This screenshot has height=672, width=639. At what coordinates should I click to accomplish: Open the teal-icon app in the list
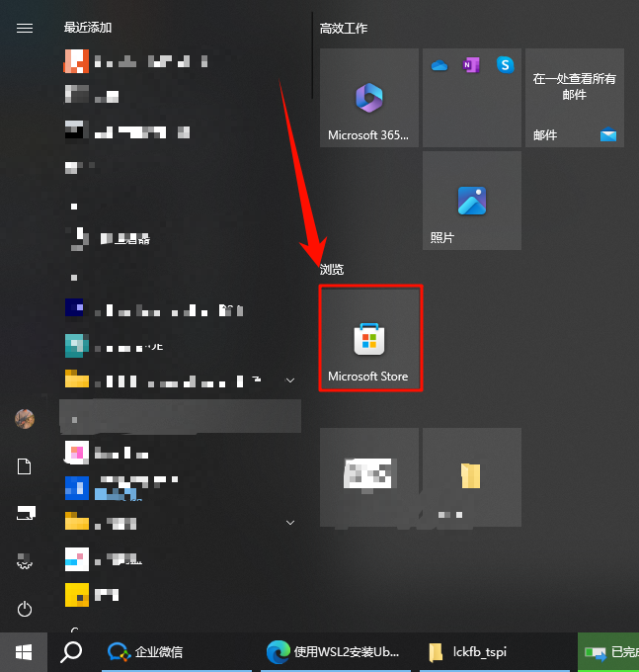pos(181,346)
